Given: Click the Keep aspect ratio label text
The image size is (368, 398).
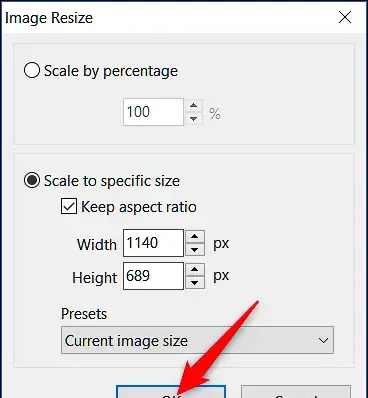Looking at the screenshot, I should (x=139, y=207).
